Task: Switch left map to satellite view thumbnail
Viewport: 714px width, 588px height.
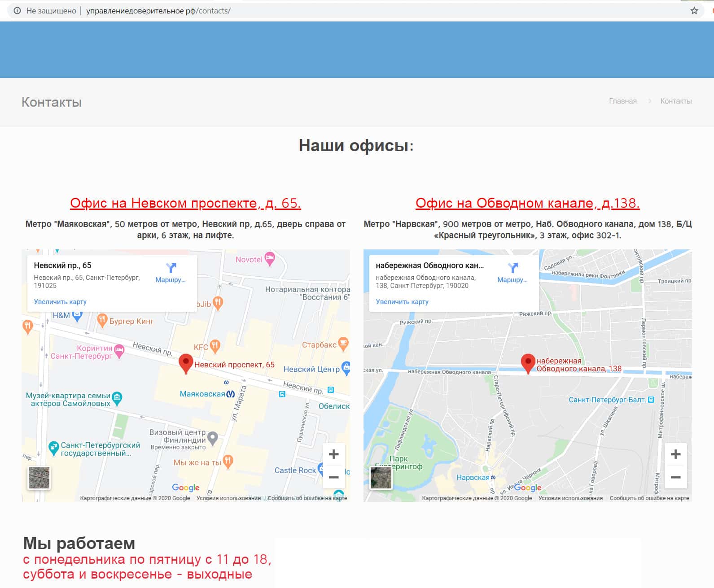Action: click(x=39, y=478)
